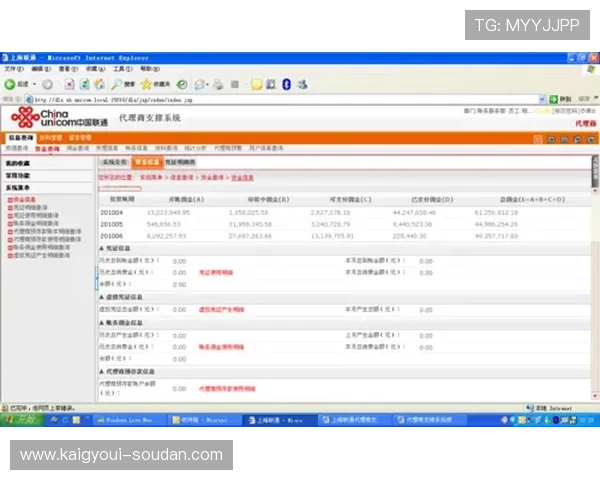Image resolution: width=600 pixels, height=480 pixels.
Task: Click the Bluetooth icon in IE toolbar
Action: [286, 84]
